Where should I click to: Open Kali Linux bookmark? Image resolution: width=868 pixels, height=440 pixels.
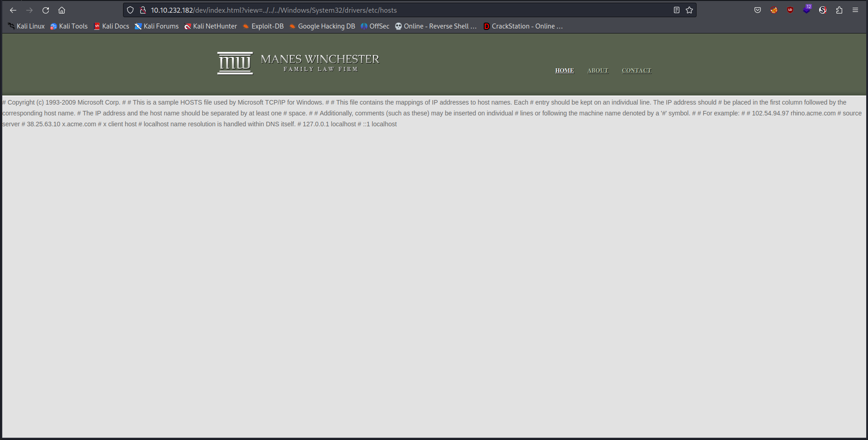coord(26,26)
